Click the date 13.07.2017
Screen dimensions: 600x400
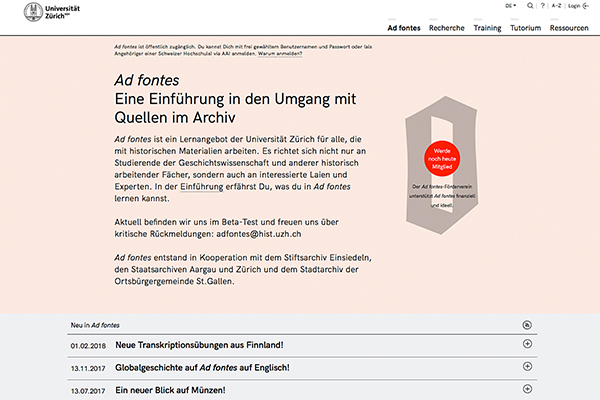click(88, 391)
